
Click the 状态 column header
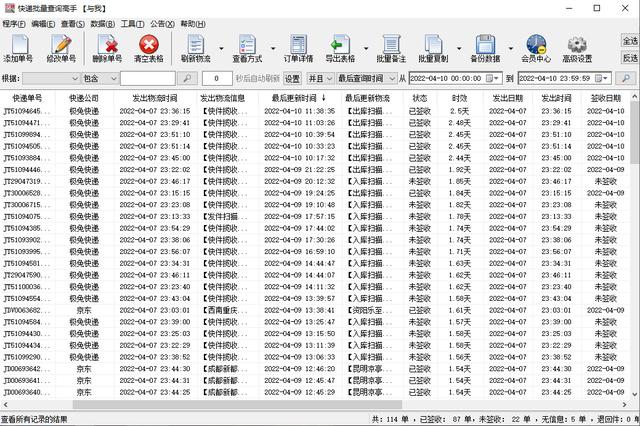[420, 98]
